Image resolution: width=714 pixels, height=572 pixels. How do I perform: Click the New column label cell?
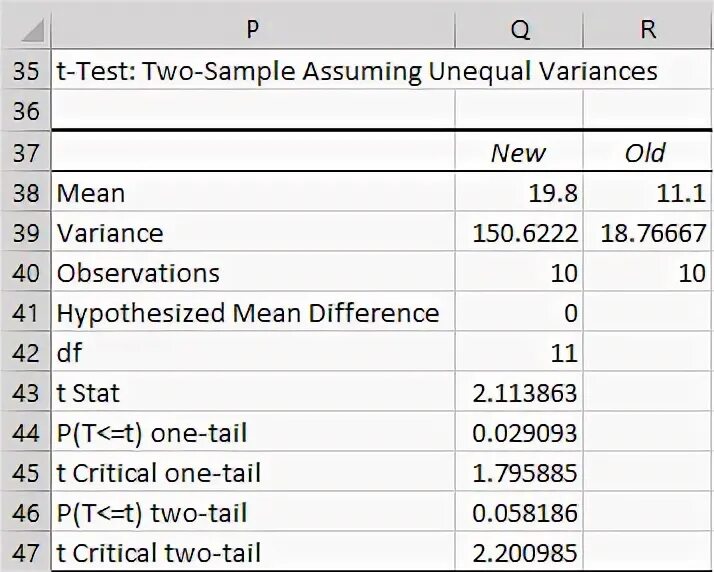(x=519, y=152)
